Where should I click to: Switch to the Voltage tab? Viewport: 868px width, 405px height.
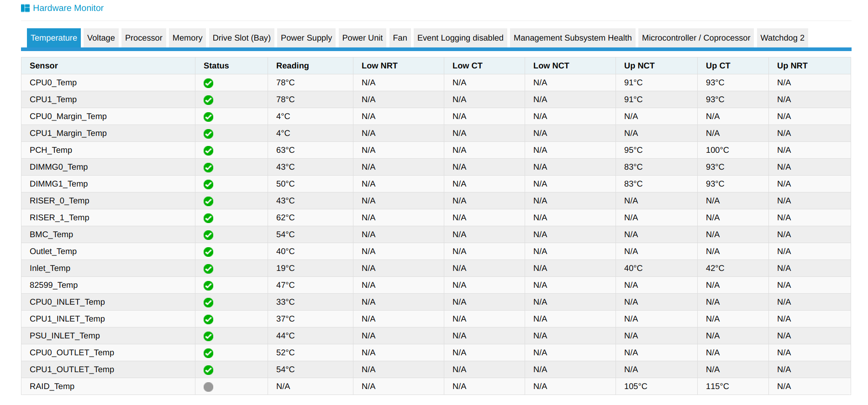101,38
